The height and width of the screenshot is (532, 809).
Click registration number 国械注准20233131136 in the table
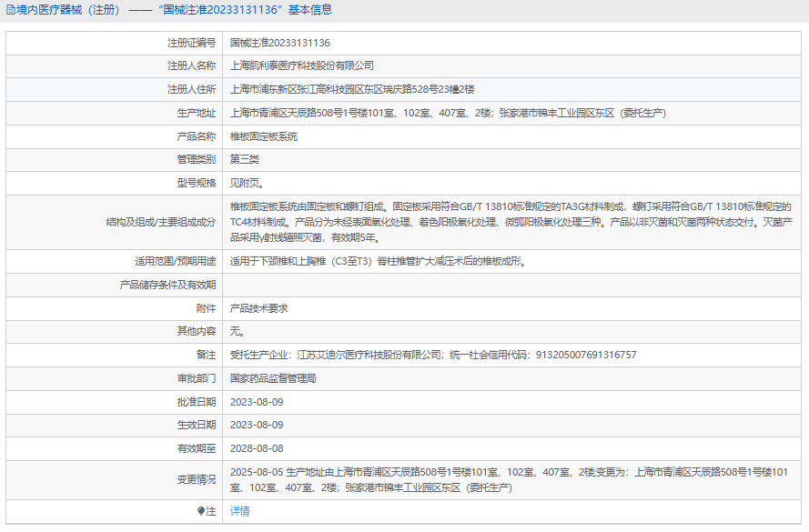click(x=279, y=43)
